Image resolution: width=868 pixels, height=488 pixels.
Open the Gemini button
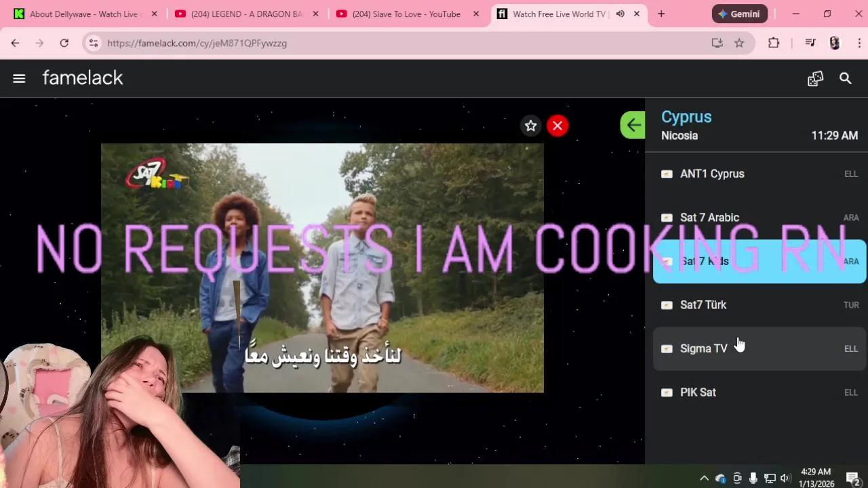tap(740, 14)
